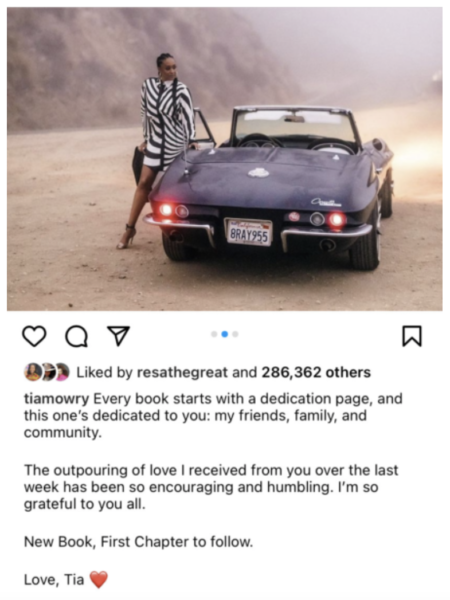Tap the red heart emoji after Tia
This screenshot has height=600, width=450.
(99, 579)
